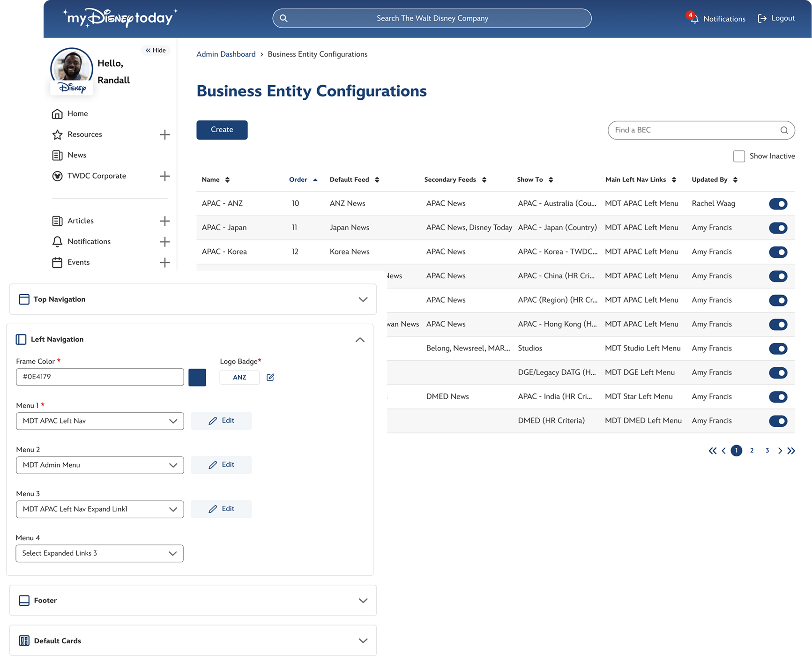
Task: Follow the Admin Dashboard breadcrumb link
Action: (x=226, y=54)
